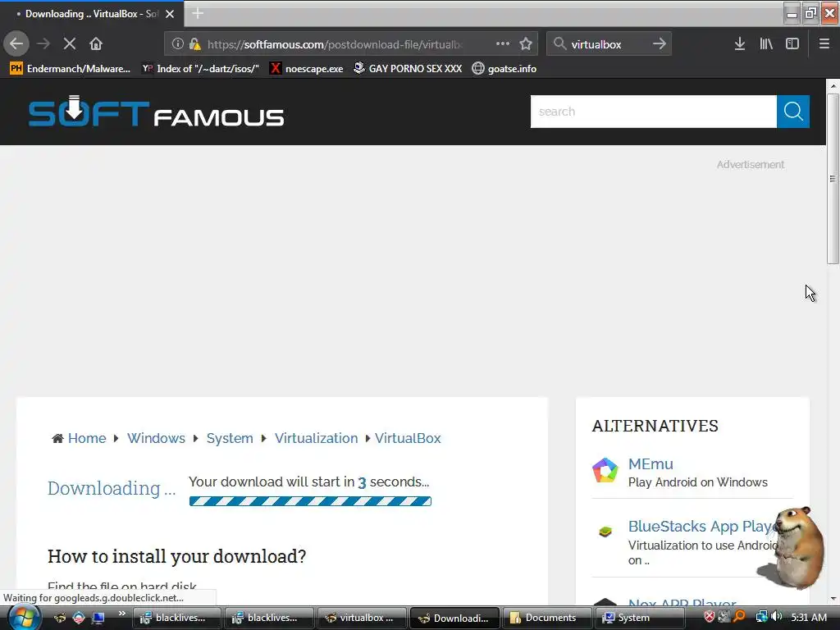Expand the quick launch chevron on taskbar
The width and height of the screenshot is (840, 630).
pos(122,613)
